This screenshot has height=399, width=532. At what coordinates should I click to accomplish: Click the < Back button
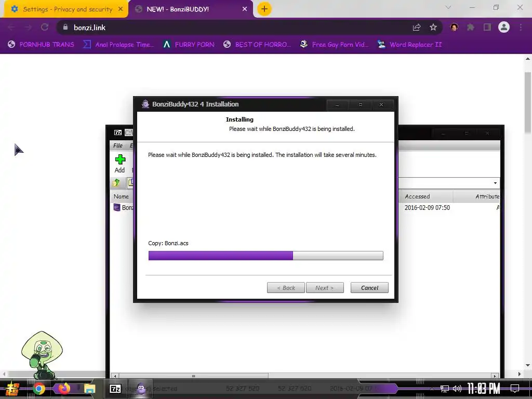pyautogui.click(x=286, y=288)
